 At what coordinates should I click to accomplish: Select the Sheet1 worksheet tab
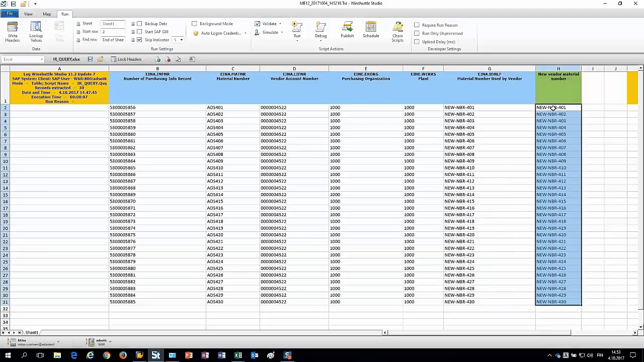pos(32,332)
